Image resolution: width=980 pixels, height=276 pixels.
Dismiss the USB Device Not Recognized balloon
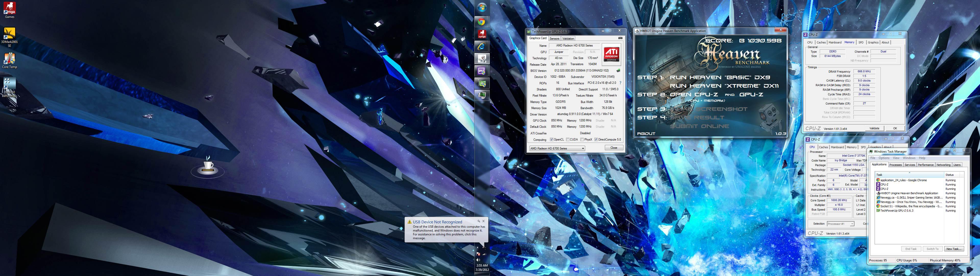[484, 221]
